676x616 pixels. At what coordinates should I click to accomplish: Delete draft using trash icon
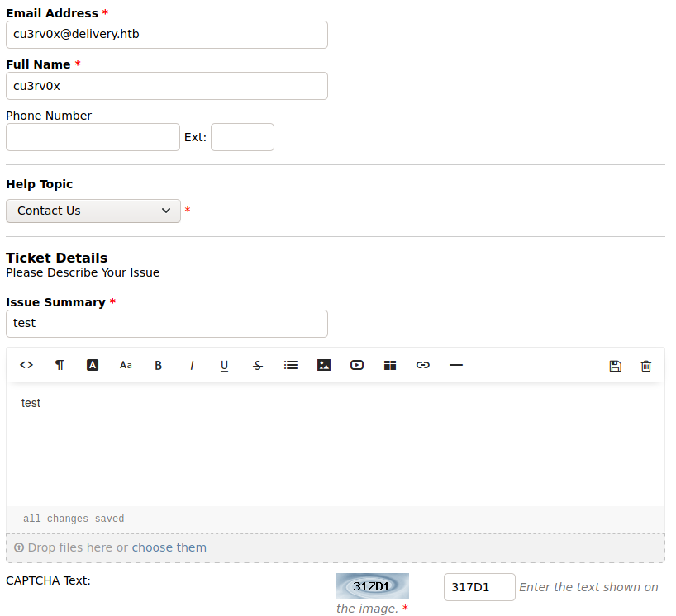[646, 366]
